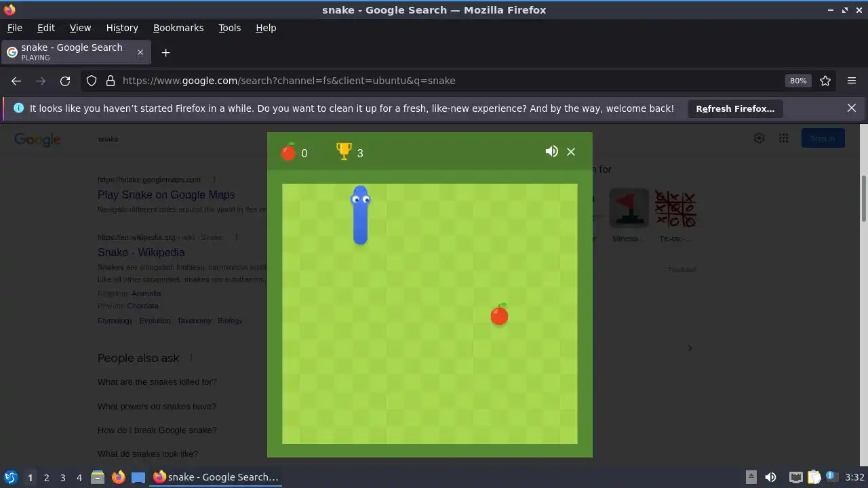Image resolution: width=868 pixels, height=488 pixels.
Task: Click the page vertical scrollbar
Action: coord(864,198)
